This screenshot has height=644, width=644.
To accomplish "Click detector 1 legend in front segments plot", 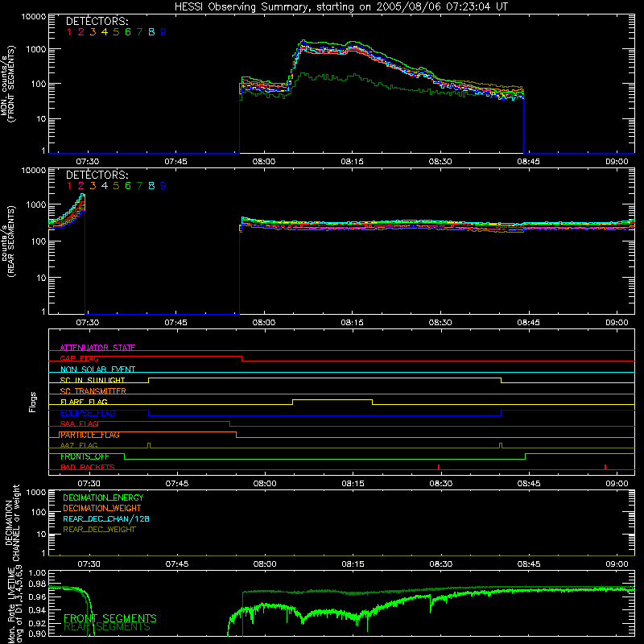I will click(69, 32).
